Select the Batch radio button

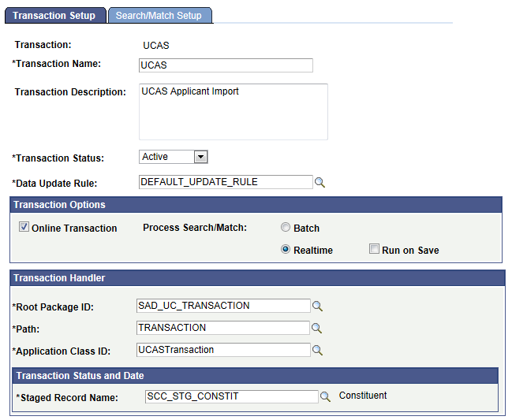(286, 228)
